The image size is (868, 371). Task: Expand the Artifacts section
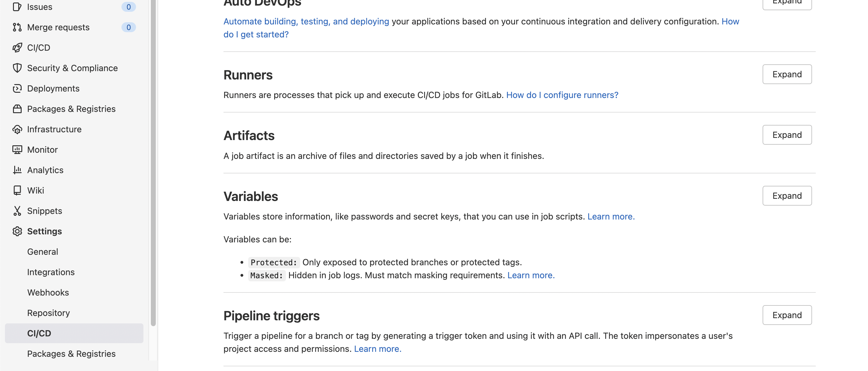(x=787, y=135)
